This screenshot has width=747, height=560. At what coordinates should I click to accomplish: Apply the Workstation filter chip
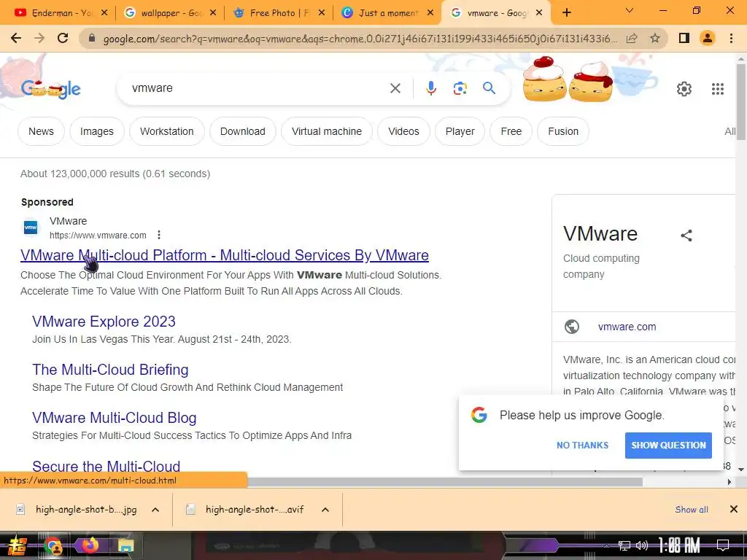167,131
